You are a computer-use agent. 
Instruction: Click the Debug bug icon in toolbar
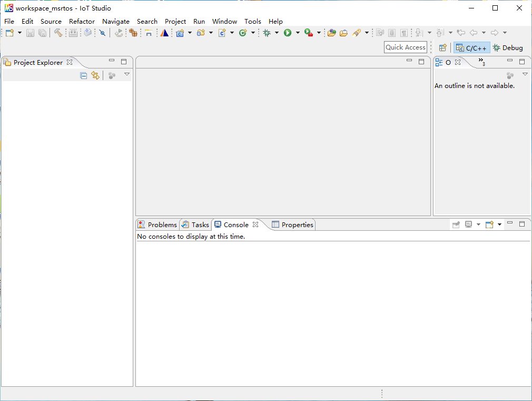[x=267, y=33]
